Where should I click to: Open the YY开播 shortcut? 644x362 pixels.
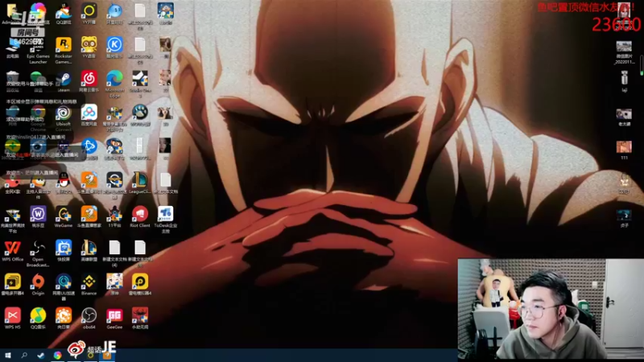click(89, 14)
